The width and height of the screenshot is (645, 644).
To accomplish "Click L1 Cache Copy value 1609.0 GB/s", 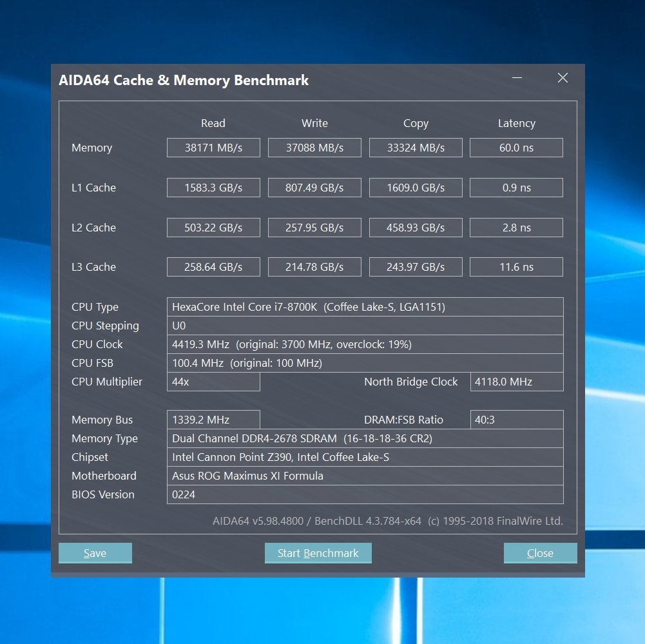I will tap(416, 188).
